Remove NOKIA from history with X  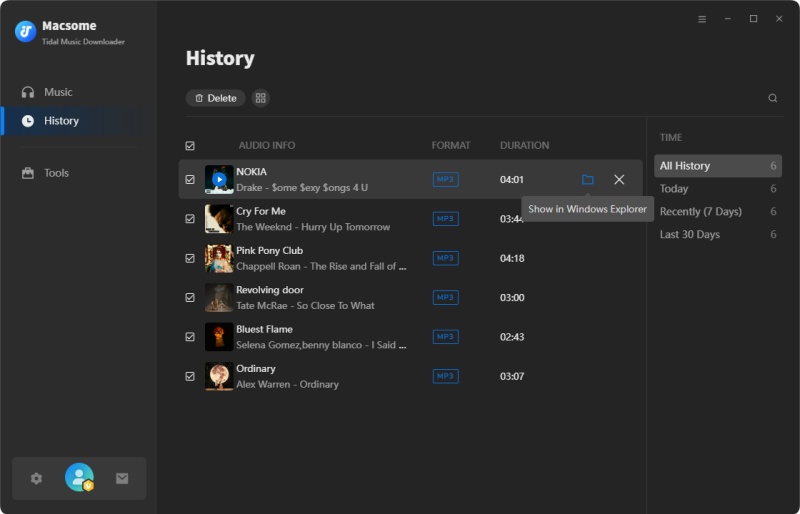619,180
